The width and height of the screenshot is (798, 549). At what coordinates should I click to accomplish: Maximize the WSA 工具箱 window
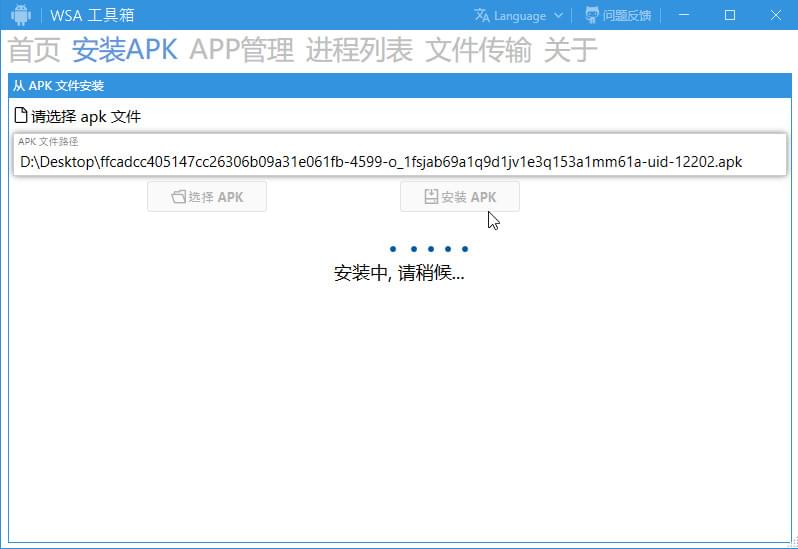coord(730,15)
